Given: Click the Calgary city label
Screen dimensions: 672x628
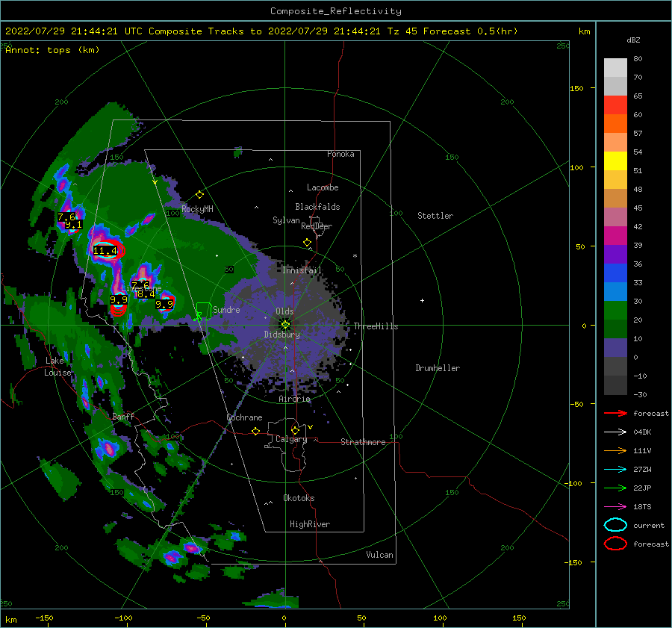Looking at the screenshot, I should [x=291, y=439].
